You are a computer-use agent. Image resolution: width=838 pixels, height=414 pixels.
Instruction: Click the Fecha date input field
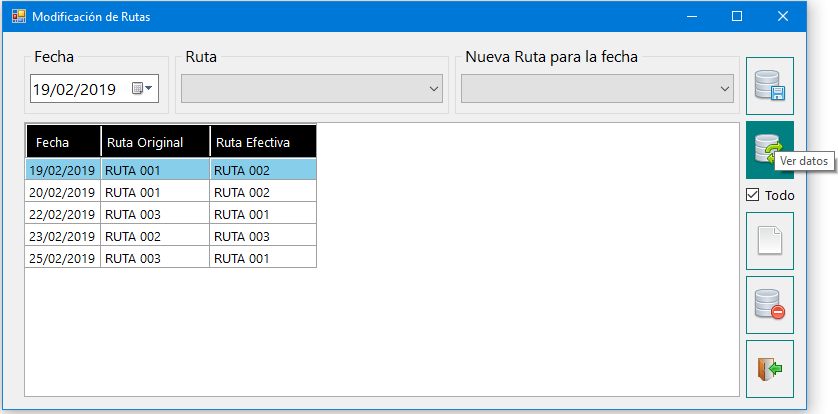pyautogui.click(x=95, y=89)
